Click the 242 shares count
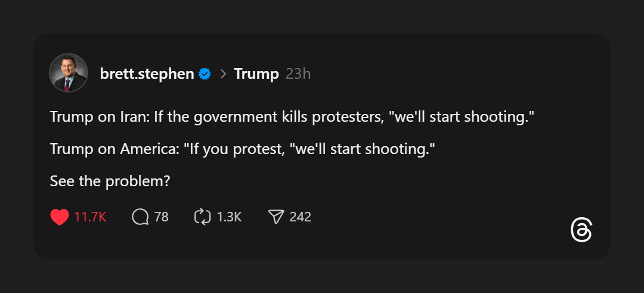The width and height of the screenshot is (644, 293). [301, 217]
